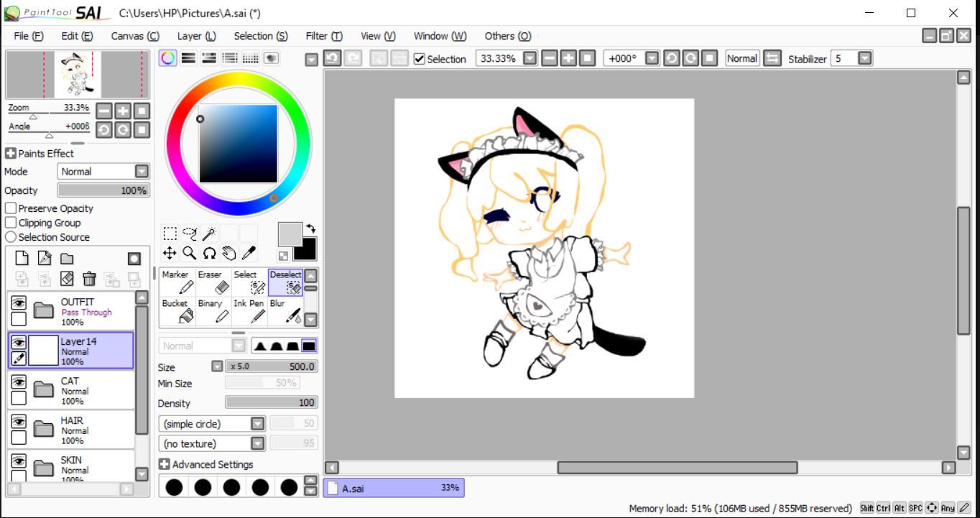Screen dimensions: 980x518
Task: Select the rectangular Selection tool
Action: click(x=170, y=233)
